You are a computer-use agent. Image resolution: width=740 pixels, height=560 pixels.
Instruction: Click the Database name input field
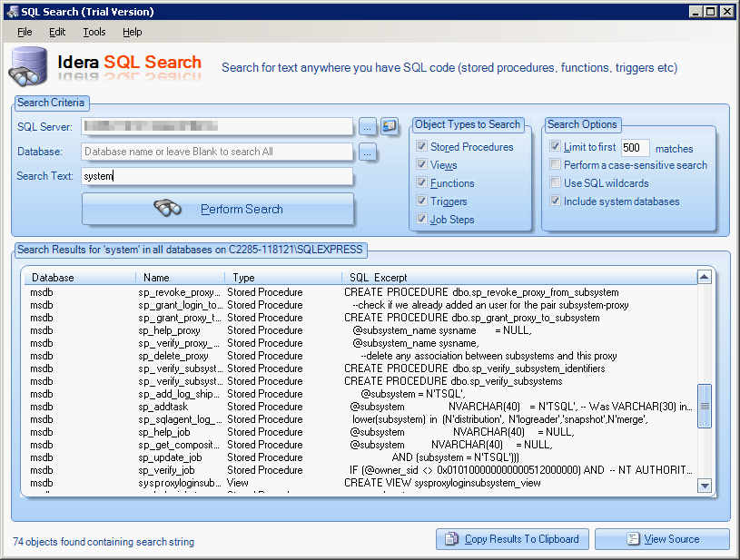click(x=217, y=152)
